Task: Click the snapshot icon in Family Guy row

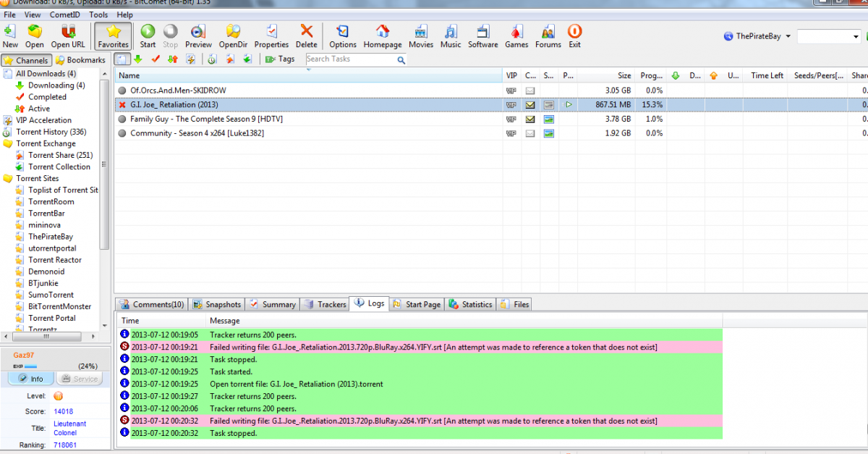Action: coord(549,119)
